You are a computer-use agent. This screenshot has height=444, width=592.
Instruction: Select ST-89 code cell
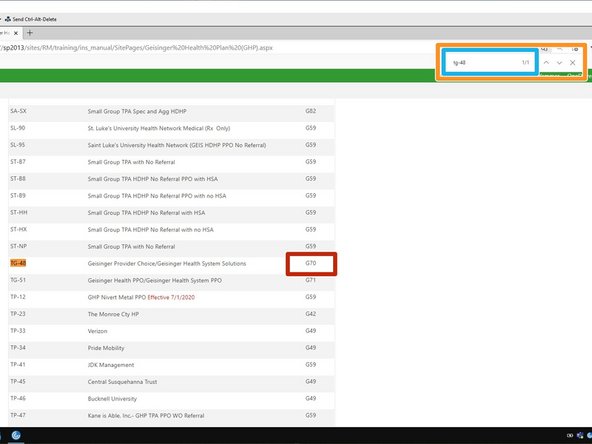click(18, 196)
